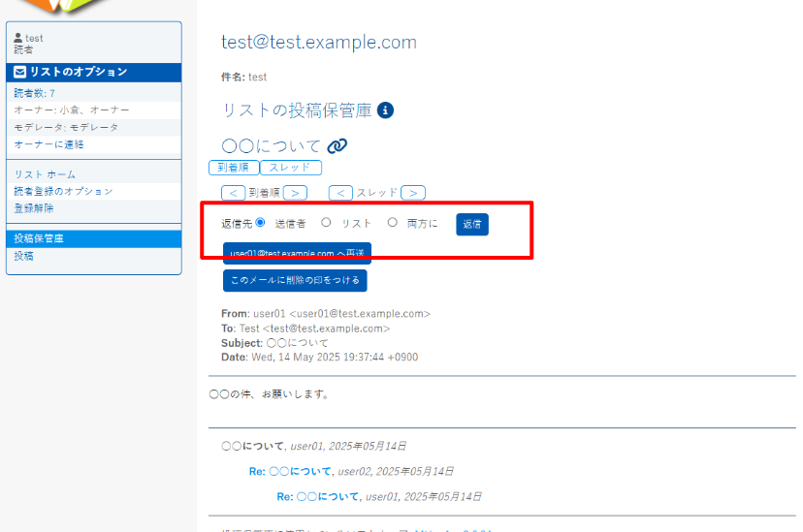Open the test@test.example.com list title link
This screenshot has height=532, width=803.
tap(319, 42)
